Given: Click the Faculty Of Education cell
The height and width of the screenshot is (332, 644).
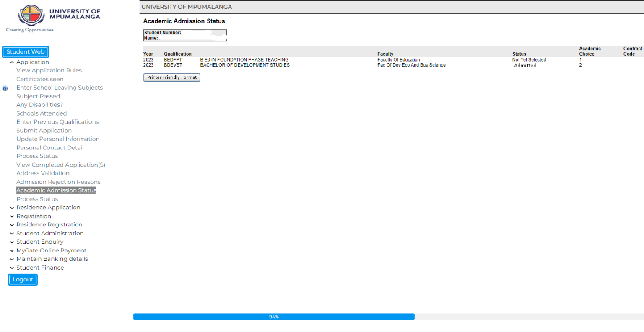Looking at the screenshot, I should tap(399, 60).
